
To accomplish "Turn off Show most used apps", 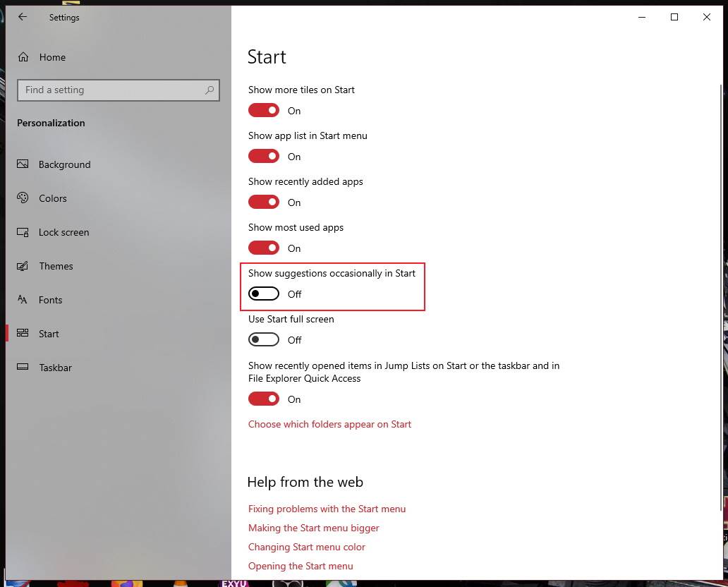I will 263,248.
